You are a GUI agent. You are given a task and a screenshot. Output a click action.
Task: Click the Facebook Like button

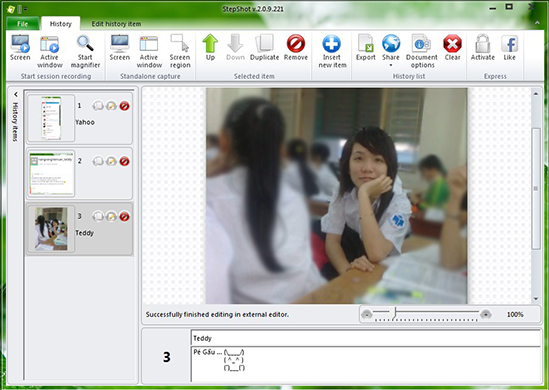509,48
